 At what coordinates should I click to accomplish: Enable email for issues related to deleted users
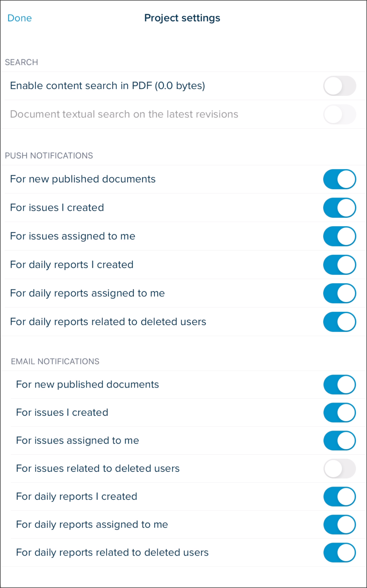click(x=340, y=469)
